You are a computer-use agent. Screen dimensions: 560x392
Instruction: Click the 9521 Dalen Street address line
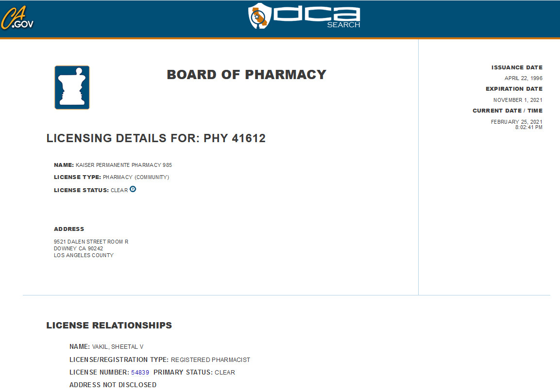tap(91, 242)
